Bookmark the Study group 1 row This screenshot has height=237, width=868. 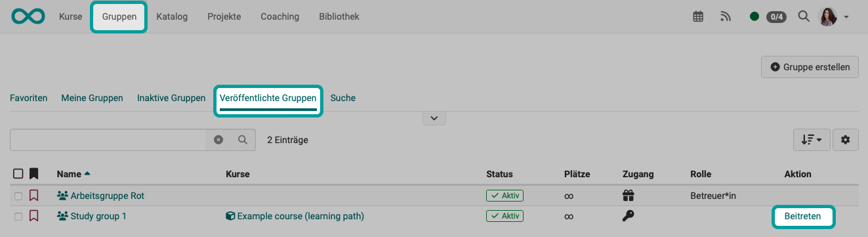pyautogui.click(x=34, y=216)
